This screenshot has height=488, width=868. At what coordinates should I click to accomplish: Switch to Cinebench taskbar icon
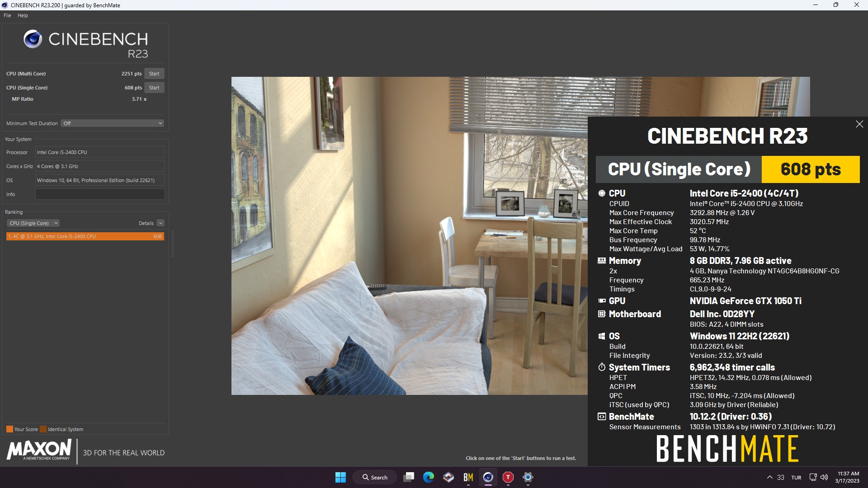pos(488,477)
